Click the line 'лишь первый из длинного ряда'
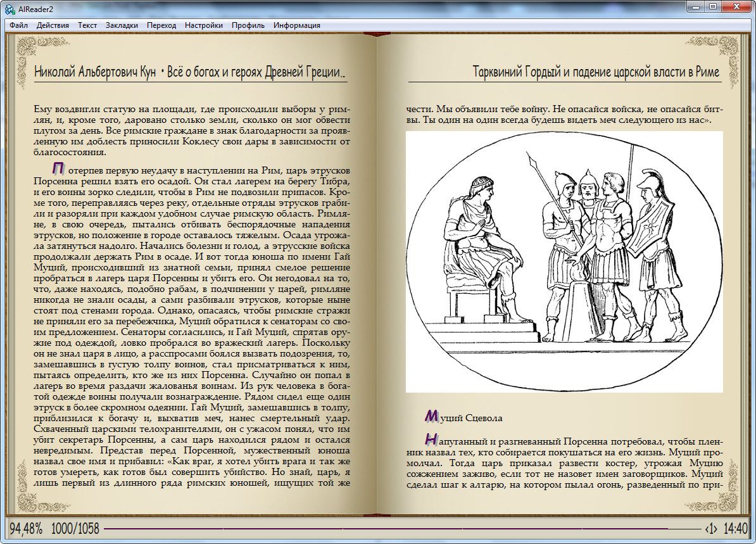 192,483
